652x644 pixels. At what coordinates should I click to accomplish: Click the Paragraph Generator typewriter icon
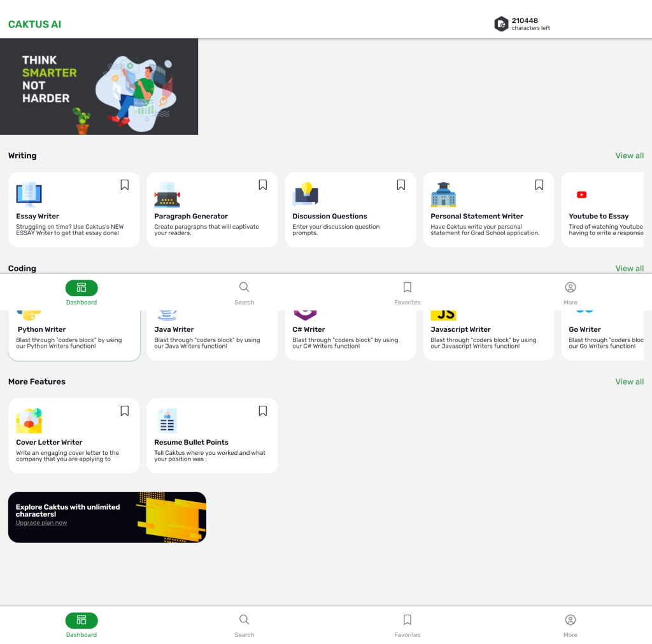tap(167, 194)
